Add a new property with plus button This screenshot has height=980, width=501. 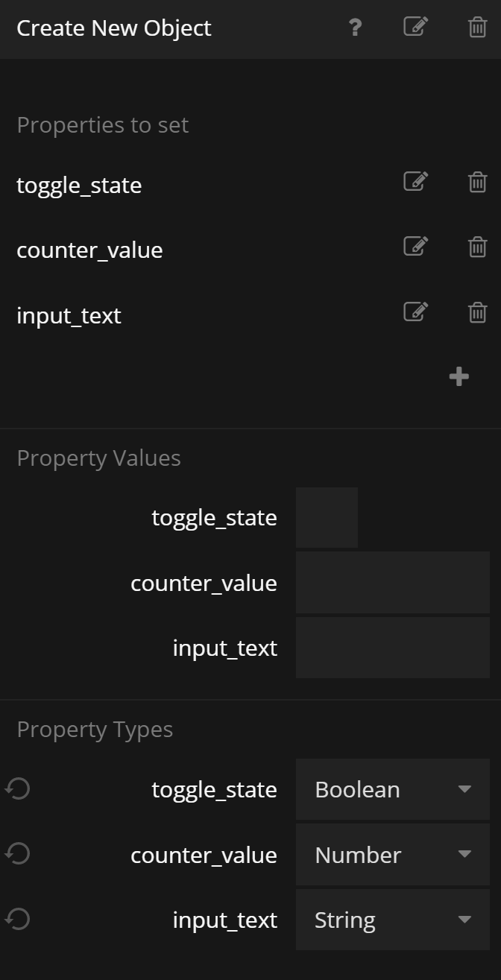point(459,377)
